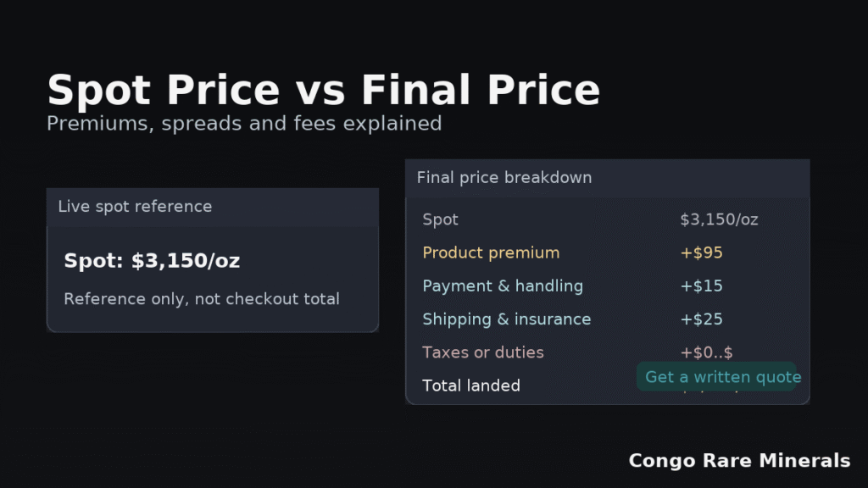Click the +$25 shipping amount
This screenshot has width=868, height=488.
coord(701,319)
